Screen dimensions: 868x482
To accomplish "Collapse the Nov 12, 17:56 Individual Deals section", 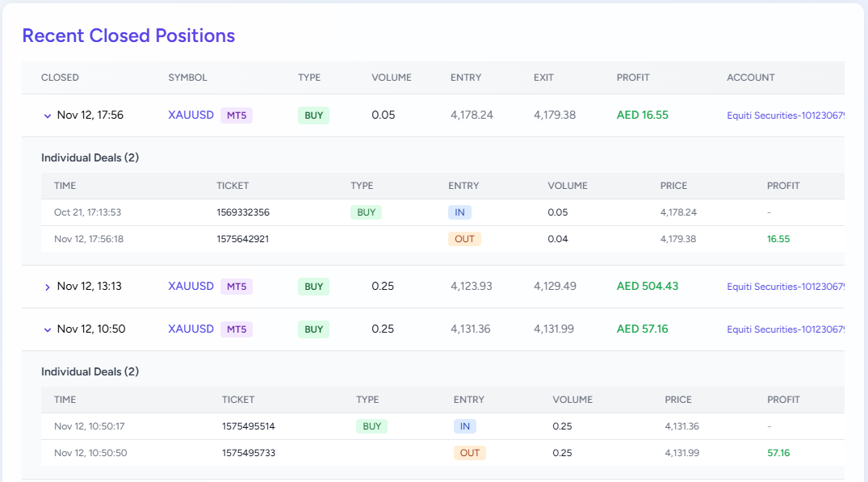I will (48, 115).
